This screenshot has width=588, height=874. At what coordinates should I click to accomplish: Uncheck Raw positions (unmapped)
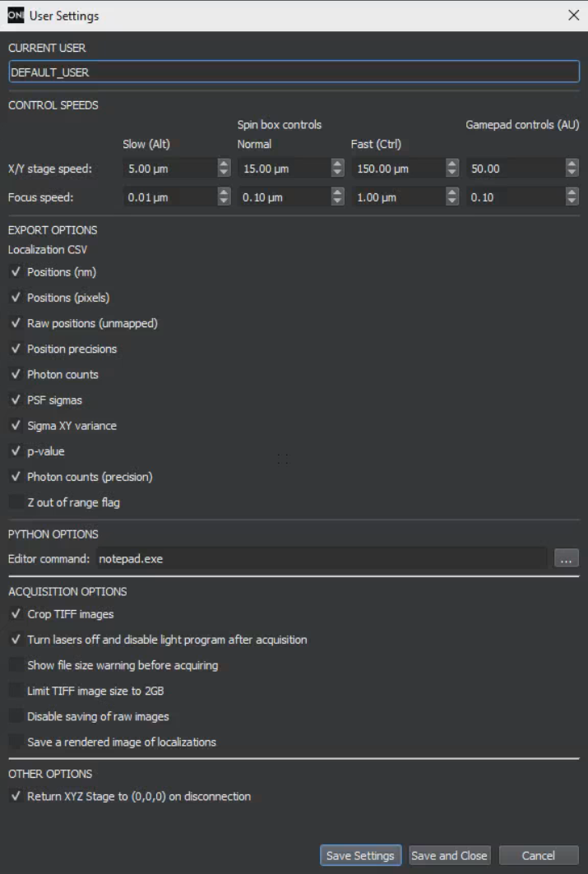point(16,323)
